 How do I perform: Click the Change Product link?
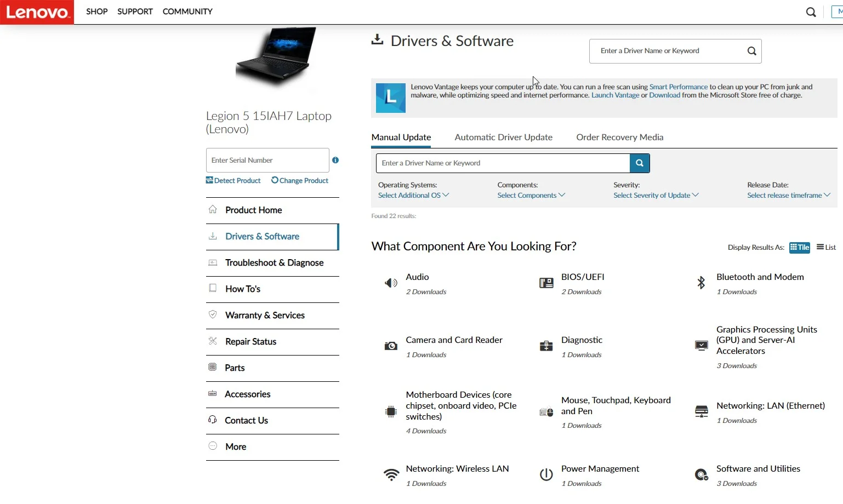[x=300, y=181]
